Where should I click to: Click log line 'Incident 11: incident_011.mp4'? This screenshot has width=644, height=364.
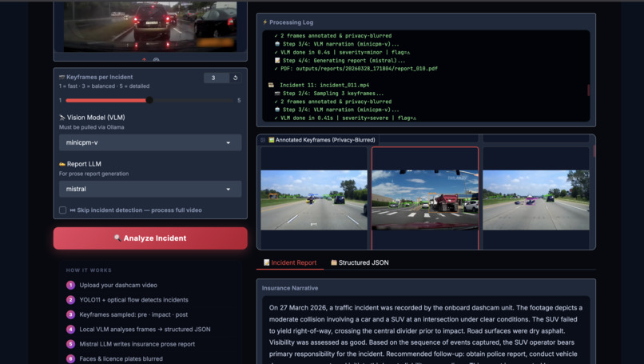click(x=319, y=85)
